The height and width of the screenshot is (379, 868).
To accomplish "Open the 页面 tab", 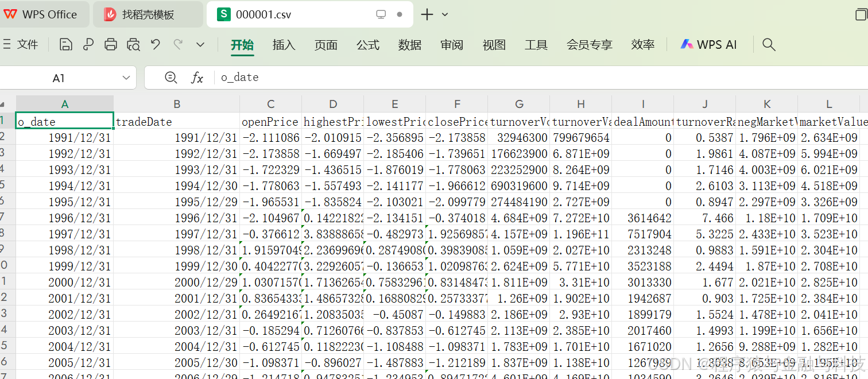I will [x=326, y=45].
